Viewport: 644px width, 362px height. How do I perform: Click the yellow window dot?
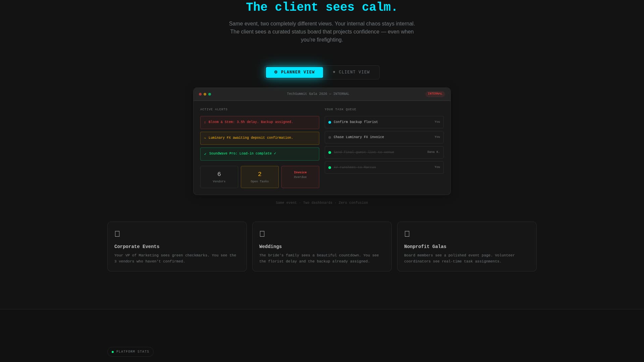click(x=205, y=94)
